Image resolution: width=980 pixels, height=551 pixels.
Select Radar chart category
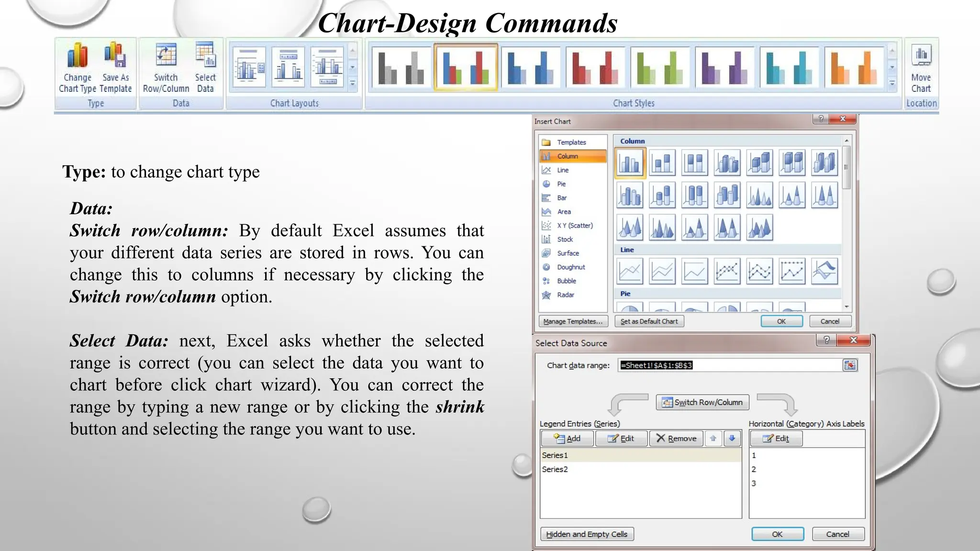573,295
